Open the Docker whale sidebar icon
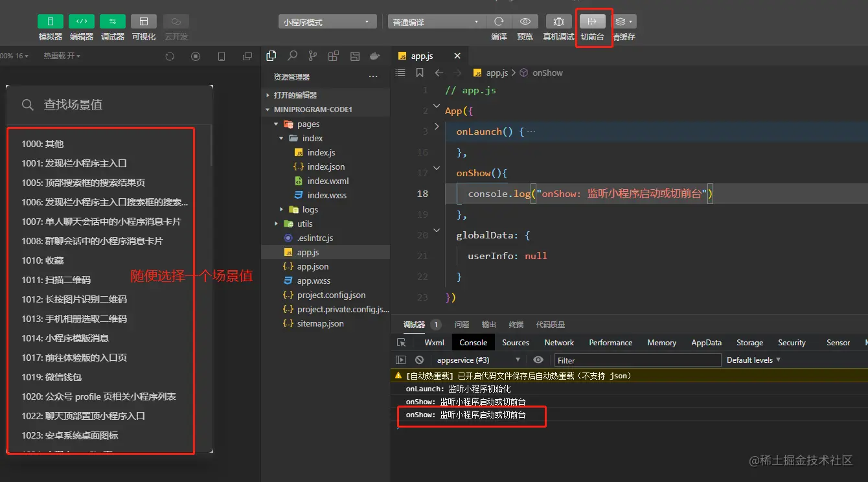868x482 pixels. coord(374,56)
